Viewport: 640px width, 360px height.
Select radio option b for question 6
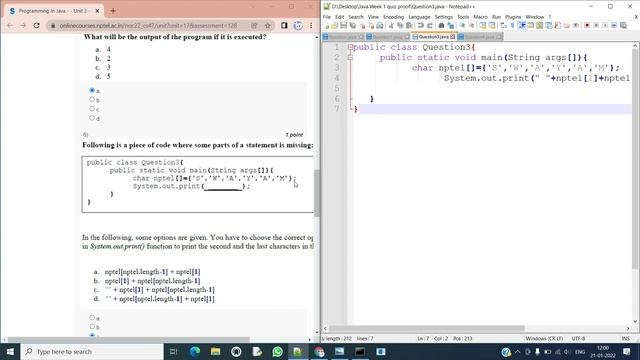coord(92,326)
